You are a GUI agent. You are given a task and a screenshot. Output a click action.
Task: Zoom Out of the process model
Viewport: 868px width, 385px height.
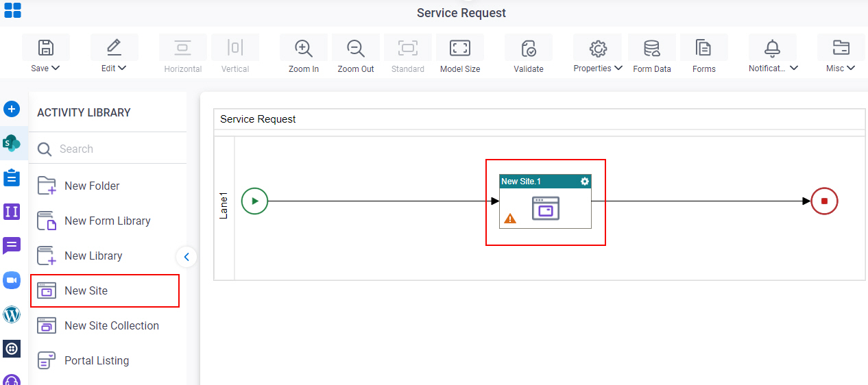tap(356, 48)
